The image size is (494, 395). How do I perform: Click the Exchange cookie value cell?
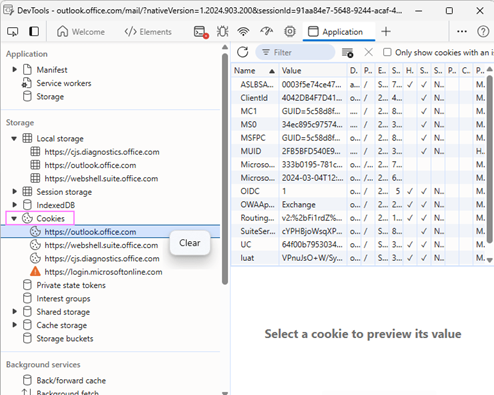(x=313, y=205)
